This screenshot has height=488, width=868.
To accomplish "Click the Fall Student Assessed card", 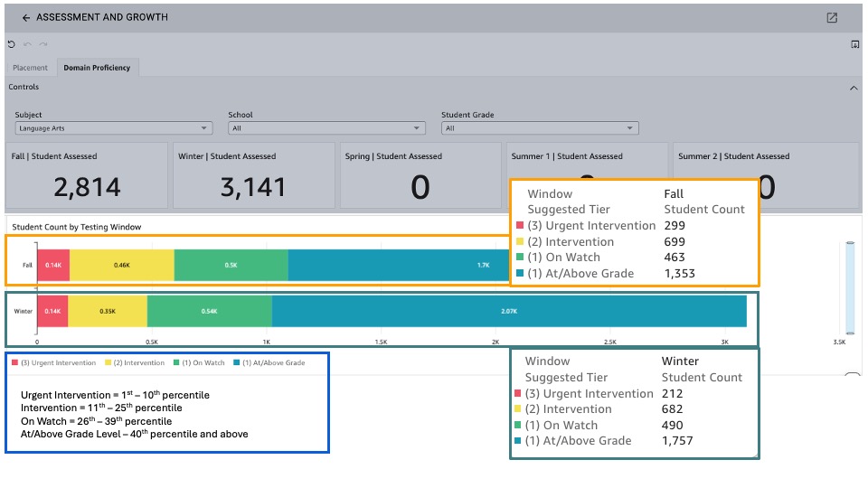I will (87, 175).
